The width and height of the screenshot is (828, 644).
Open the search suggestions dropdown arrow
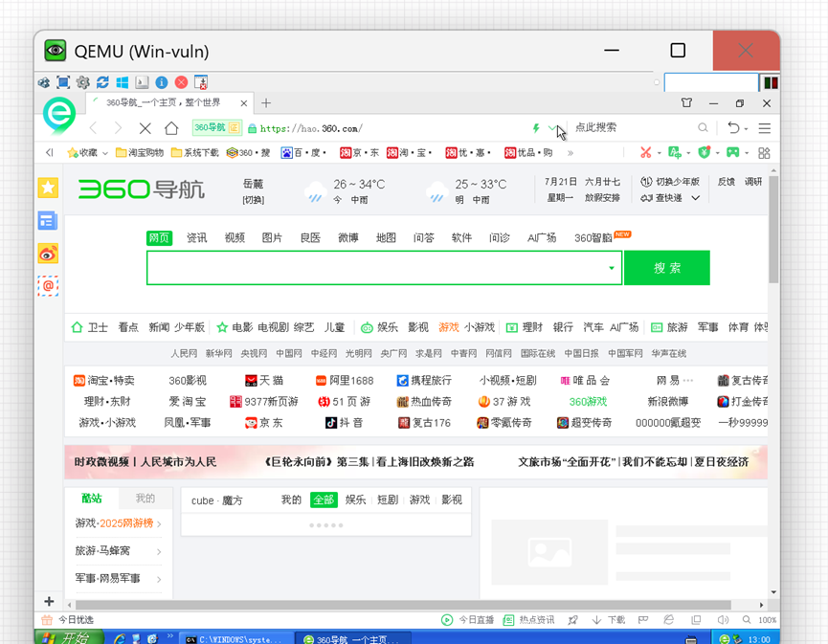pyautogui.click(x=611, y=268)
